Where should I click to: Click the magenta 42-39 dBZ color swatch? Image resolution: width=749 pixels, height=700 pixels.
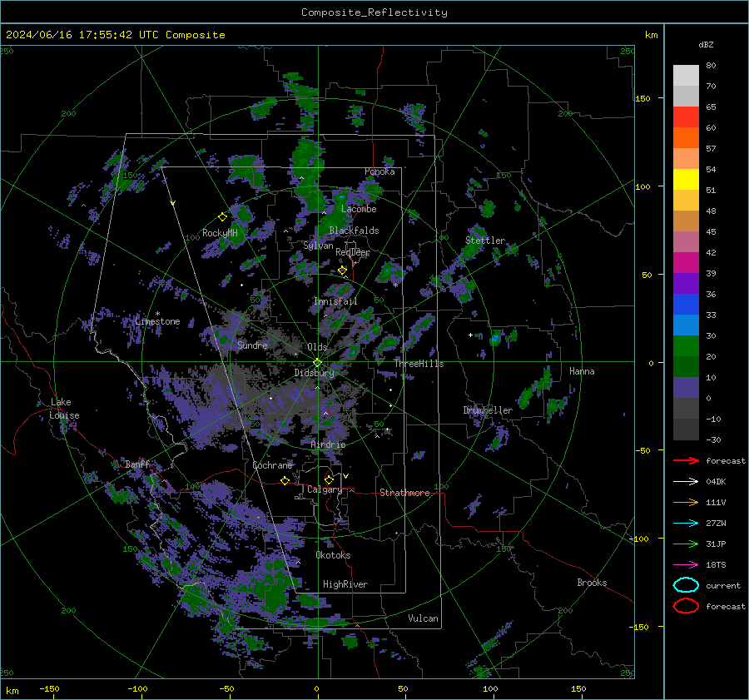686,263
